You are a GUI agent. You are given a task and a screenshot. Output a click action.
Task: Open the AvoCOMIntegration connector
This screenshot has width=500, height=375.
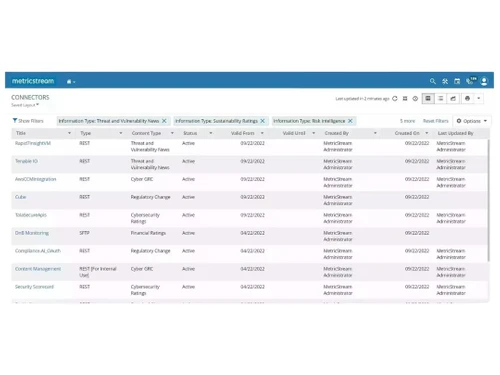[x=35, y=179]
